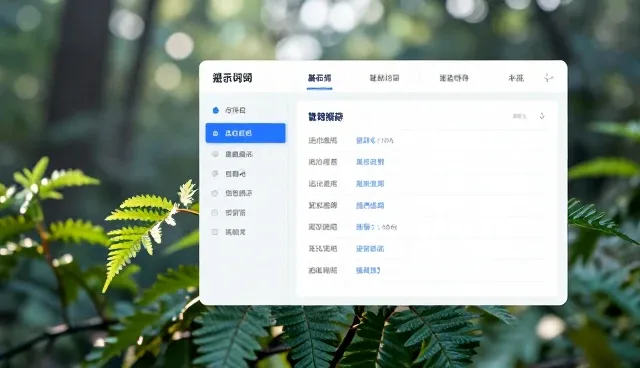Click the bold app title in the window header
Image resolution: width=640 pixels, height=368 pixels.
(232, 78)
